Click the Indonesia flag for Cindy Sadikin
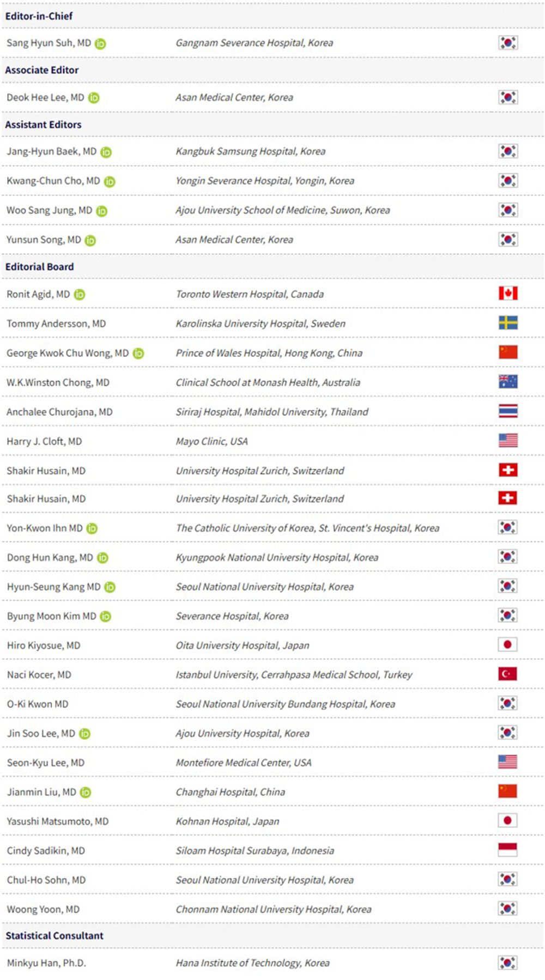Image resolution: width=545 pixels, height=980 pixels. pos(507,850)
